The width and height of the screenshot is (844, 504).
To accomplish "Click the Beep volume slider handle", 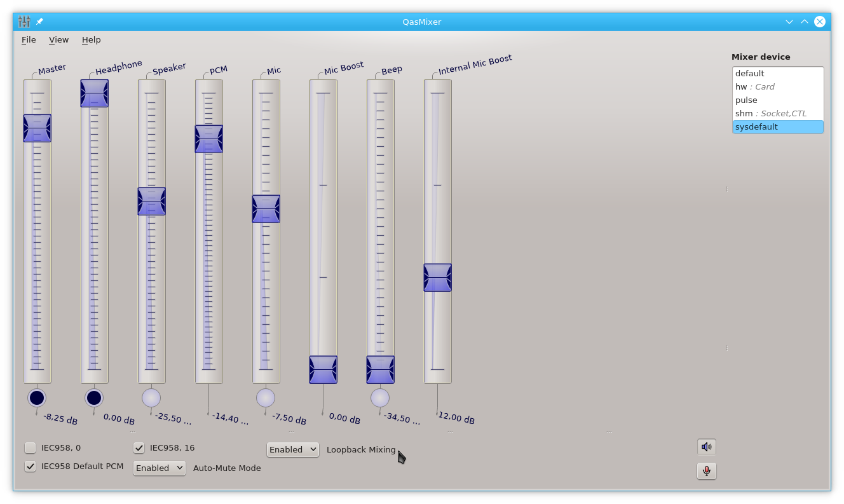I will point(380,369).
